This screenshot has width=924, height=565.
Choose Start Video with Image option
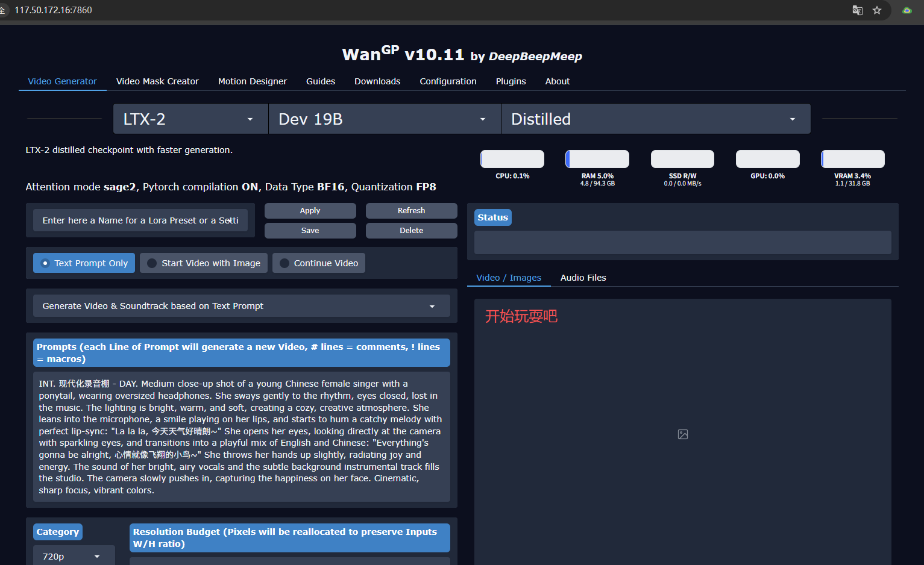204,263
